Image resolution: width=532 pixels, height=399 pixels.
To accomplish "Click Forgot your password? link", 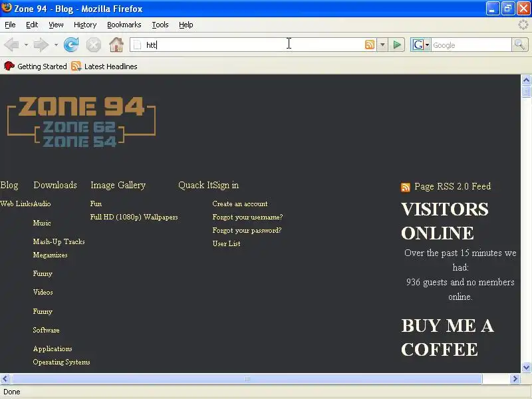I will (x=247, y=230).
